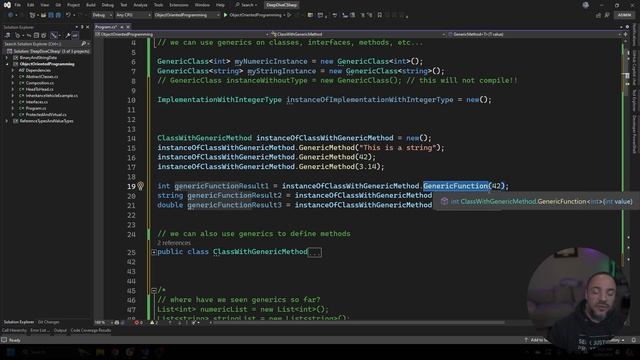
Task: Click the Save All toolbar icon
Action: coord(58,15)
